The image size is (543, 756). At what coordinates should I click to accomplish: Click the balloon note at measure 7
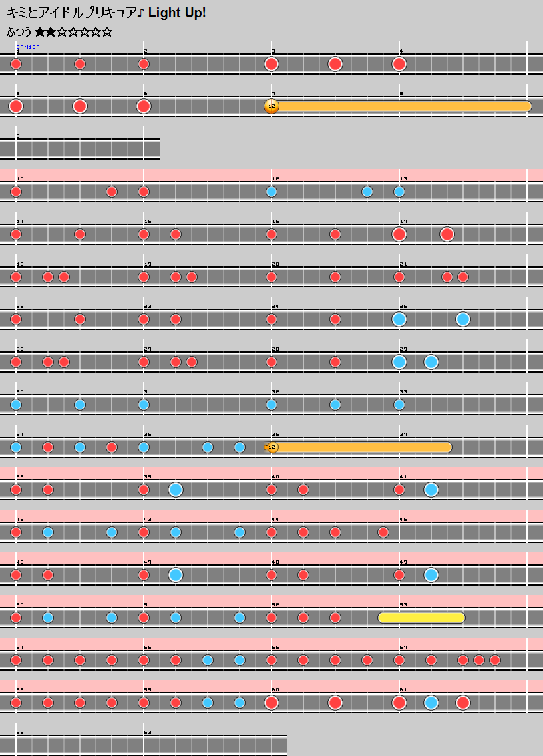pyautogui.click(x=271, y=106)
